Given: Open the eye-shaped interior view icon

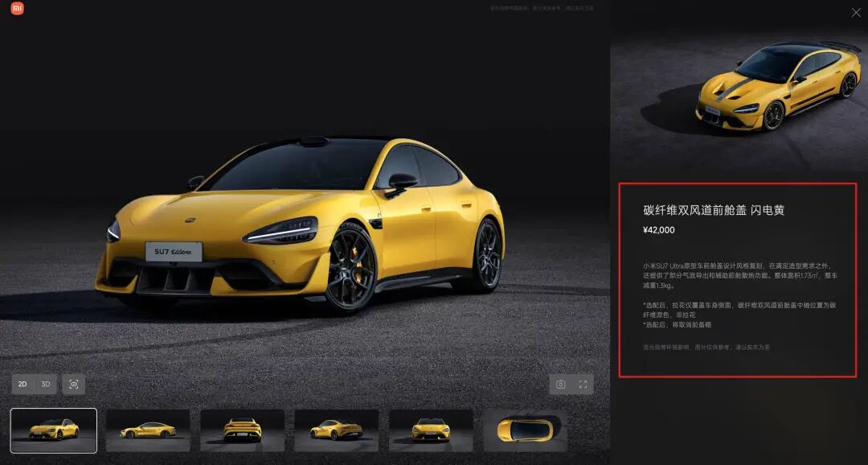Looking at the screenshot, I should pyautogui.click(x=74, y=384).
